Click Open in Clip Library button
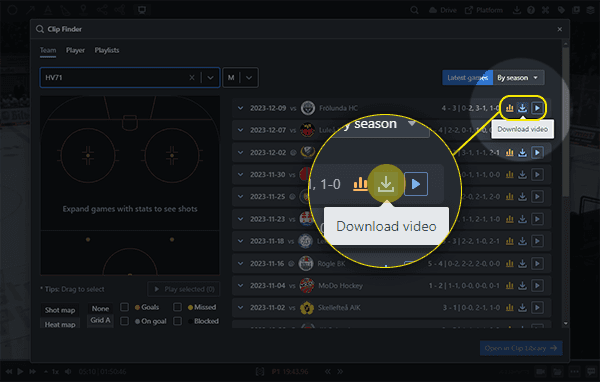 coord(521,348)
